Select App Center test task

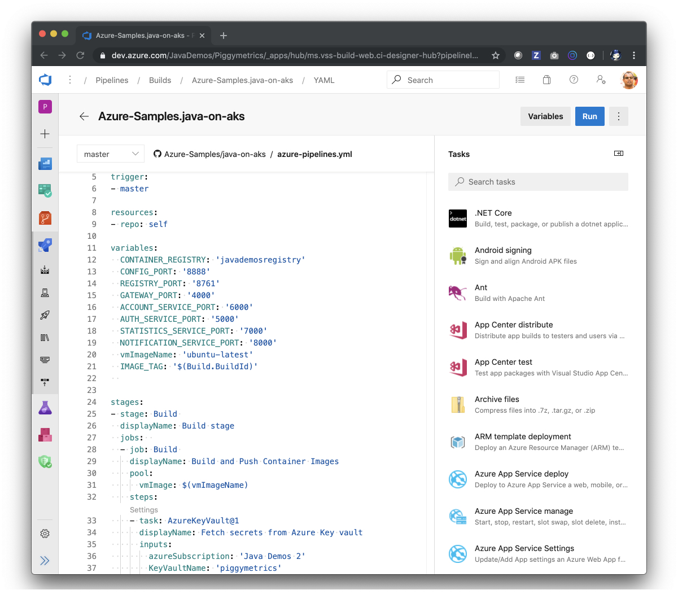click(x=538, y=368)
